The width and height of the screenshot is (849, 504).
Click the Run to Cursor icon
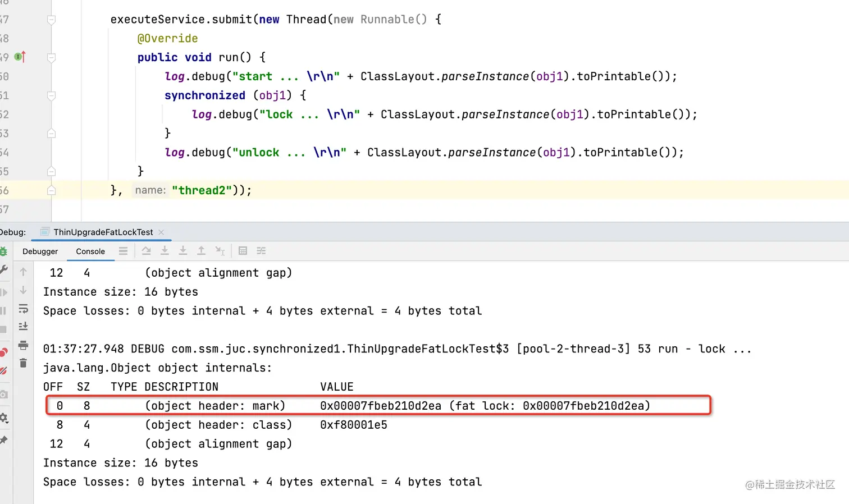point(220,251)
